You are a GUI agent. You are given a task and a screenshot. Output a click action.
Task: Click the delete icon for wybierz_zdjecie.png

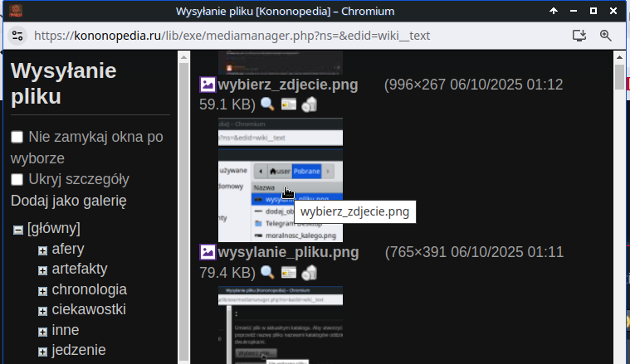click(309, 104)
